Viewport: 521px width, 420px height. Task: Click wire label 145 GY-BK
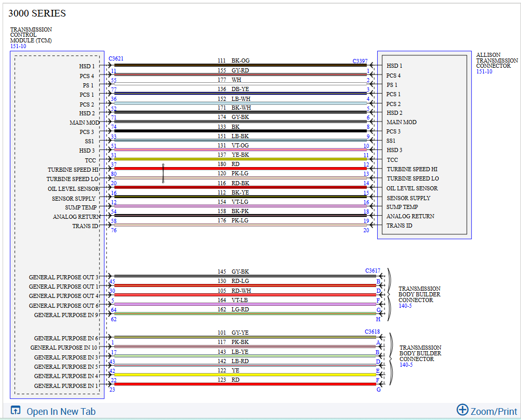[233, 272]
